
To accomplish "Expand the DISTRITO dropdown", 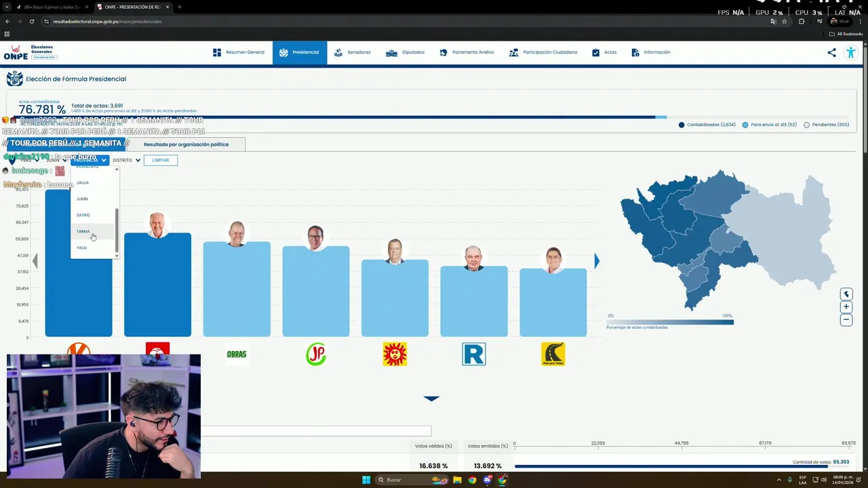I will pyautogui.click(x=126, y=160).
